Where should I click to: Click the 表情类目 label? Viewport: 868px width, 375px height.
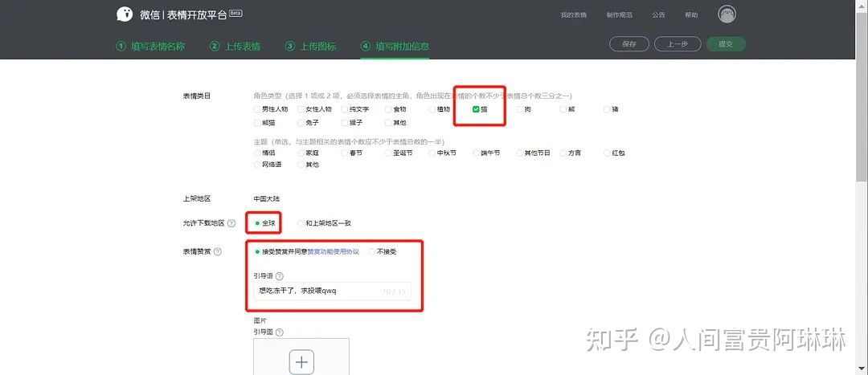197,96
